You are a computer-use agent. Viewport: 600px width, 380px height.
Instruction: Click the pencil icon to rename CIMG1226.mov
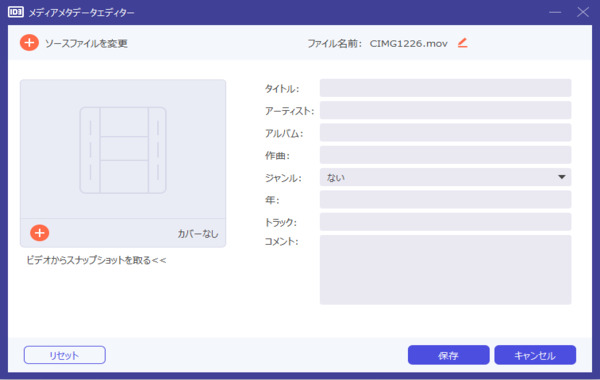[x=463, y=43]
